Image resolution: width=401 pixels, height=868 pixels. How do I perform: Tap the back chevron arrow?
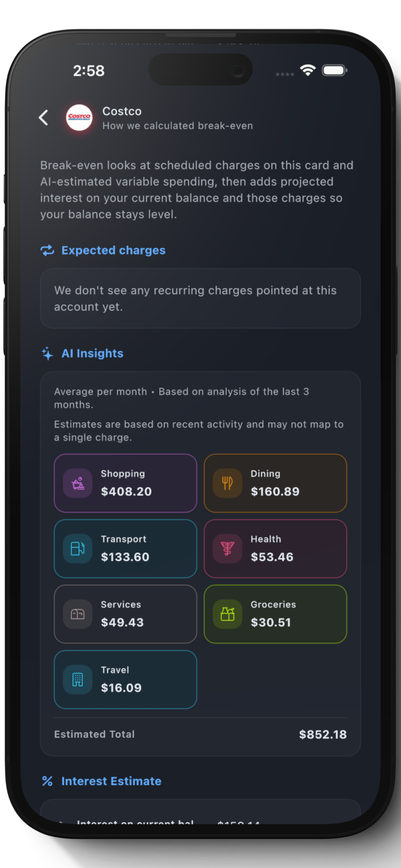click(x=44, y=118)
